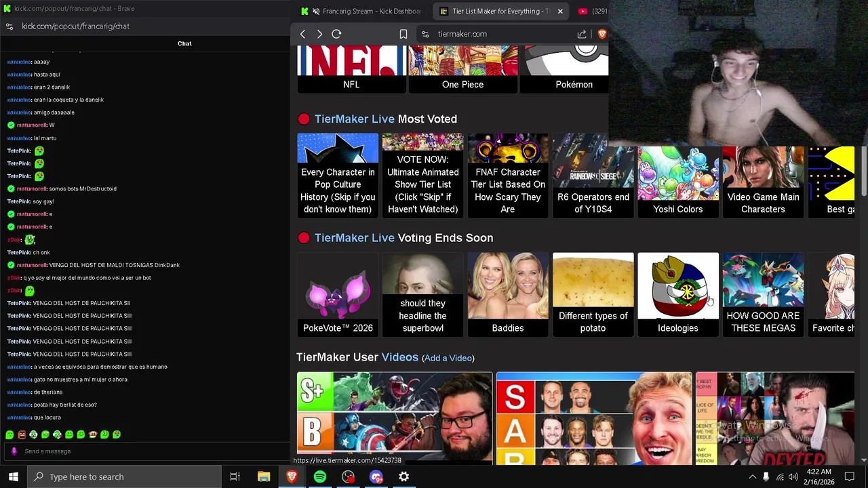Click the 'Add a Video' link
Viewport: 868px width, 488px height.
448,358
